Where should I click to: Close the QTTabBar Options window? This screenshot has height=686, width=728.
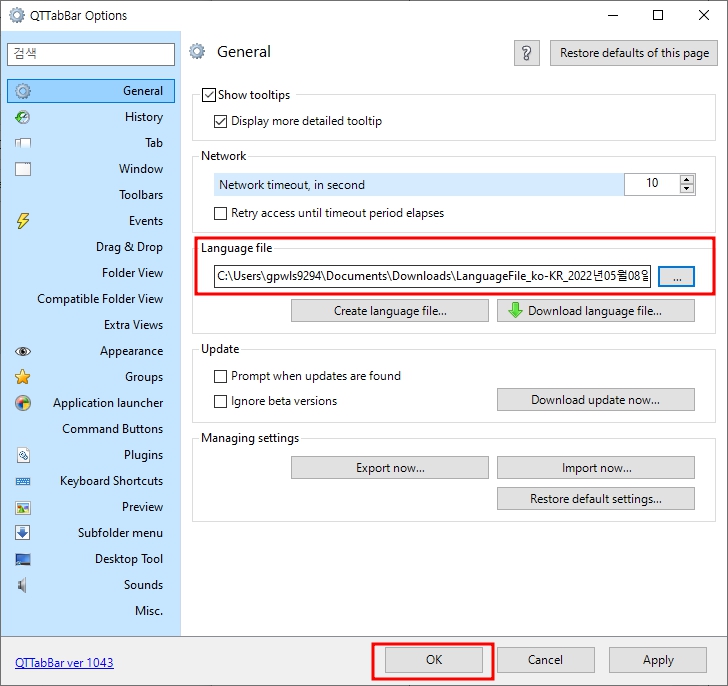703,15
